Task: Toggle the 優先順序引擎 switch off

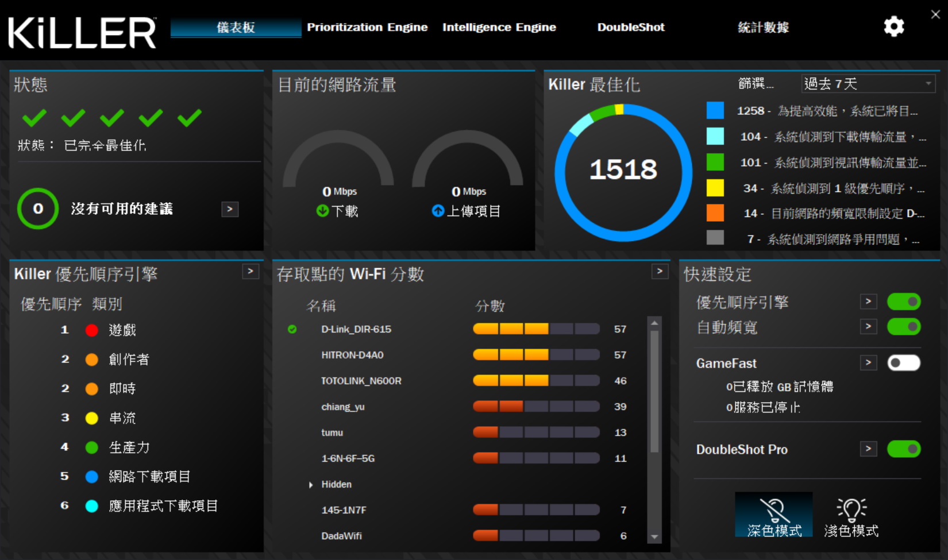Action: tap(904, 302)
